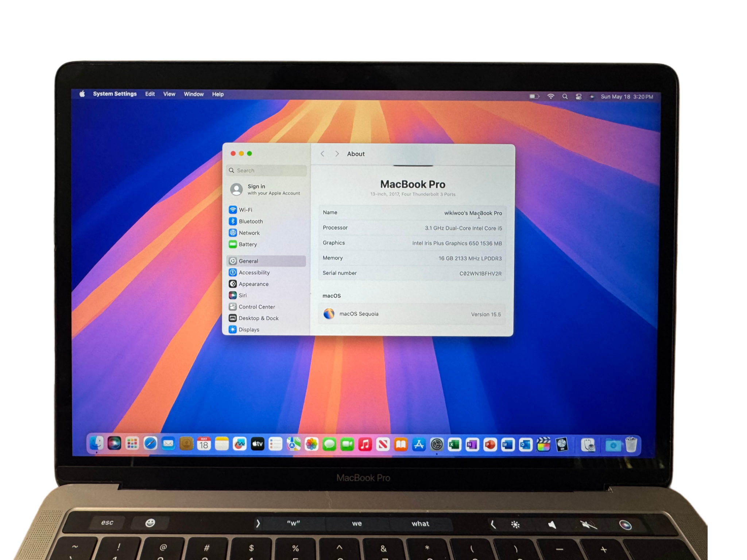Click the Memory value 16 GB 2133 MHz

point(470,258)
